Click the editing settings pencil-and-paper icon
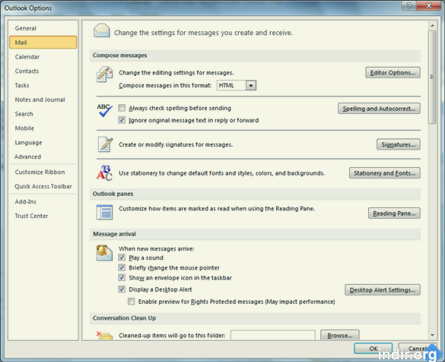 point(104,74)
